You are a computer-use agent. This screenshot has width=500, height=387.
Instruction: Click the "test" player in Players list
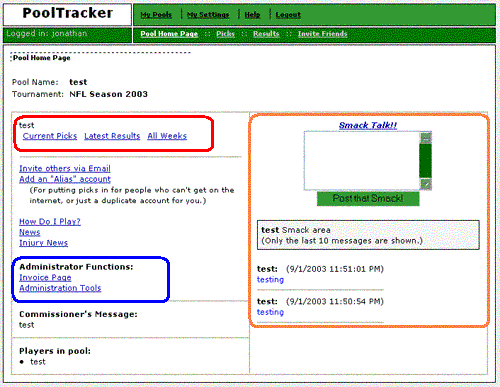pyautogui.click(x=38, y=362)
